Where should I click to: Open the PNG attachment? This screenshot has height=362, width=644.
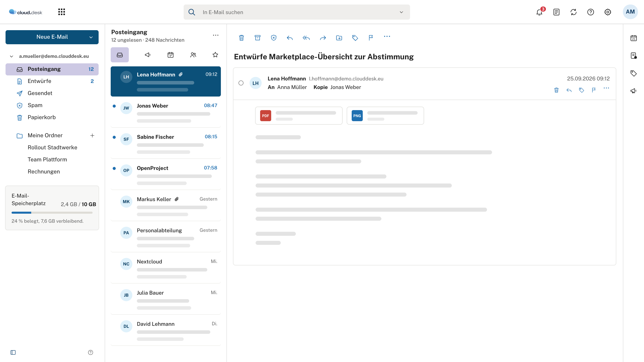pos(385,116)
